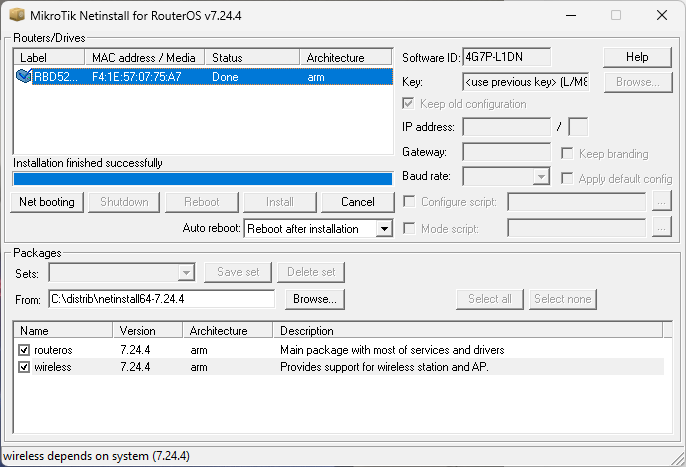Click the Delete set button

311,272
